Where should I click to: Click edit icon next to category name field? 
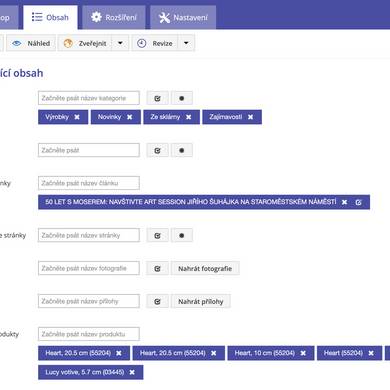(158, 98)
